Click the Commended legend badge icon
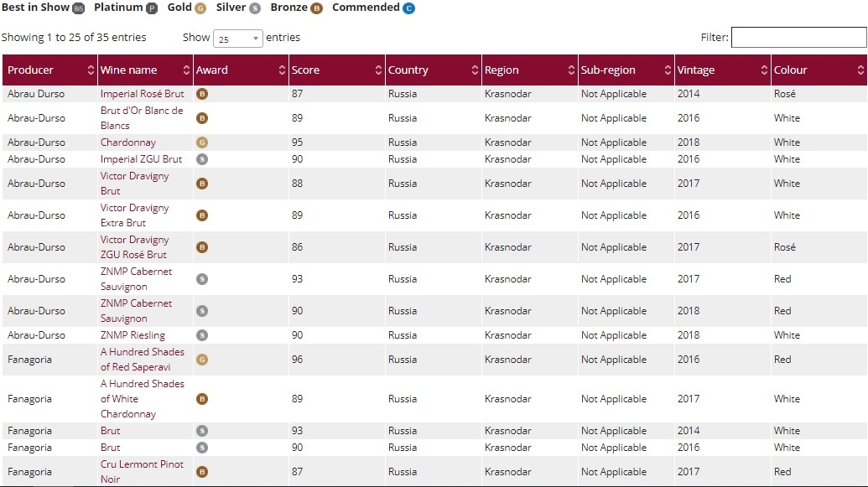The width and height of the screenshot is (868, 487). (x=408, y=8)
